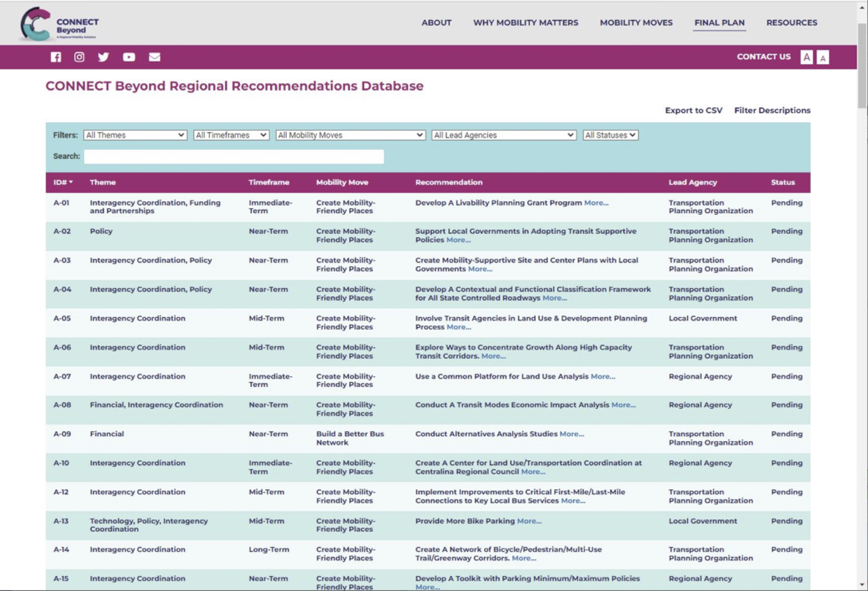Open More link for Transit Supportive Policies

(458, 240)
